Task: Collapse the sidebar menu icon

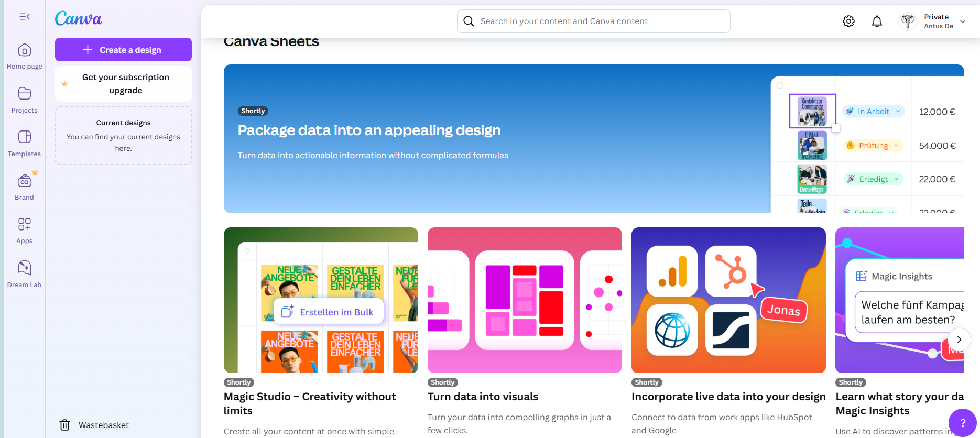Action: (24, 17)
